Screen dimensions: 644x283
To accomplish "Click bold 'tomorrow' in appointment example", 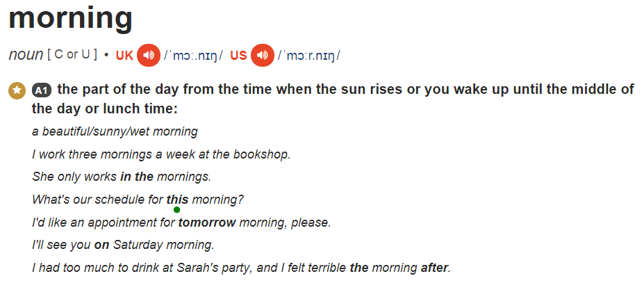I will [207, 223].
